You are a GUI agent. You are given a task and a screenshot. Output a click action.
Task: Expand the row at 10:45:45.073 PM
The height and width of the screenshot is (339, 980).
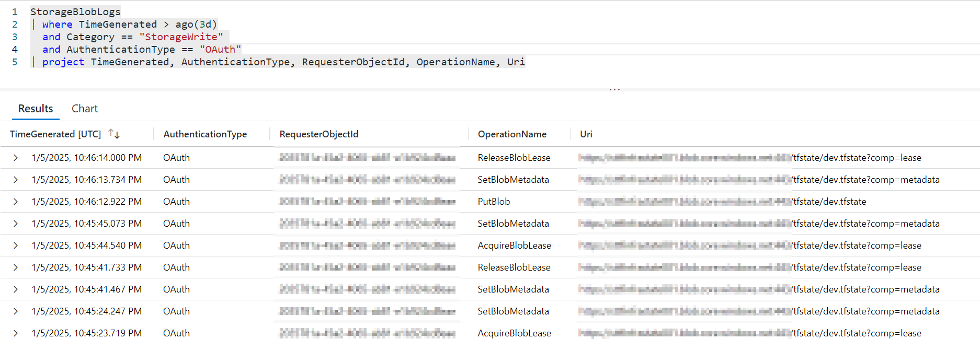tap(16, 224)
